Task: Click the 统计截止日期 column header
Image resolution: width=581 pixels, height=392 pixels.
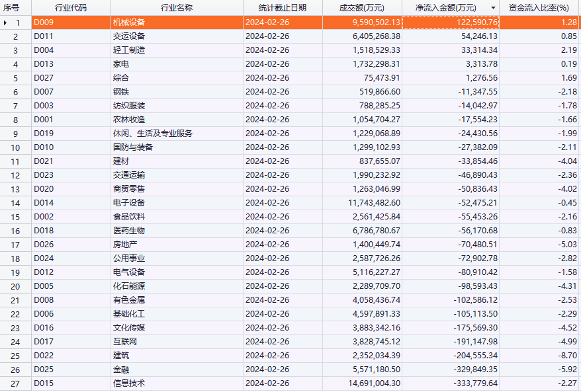Action: pos(282,8)
